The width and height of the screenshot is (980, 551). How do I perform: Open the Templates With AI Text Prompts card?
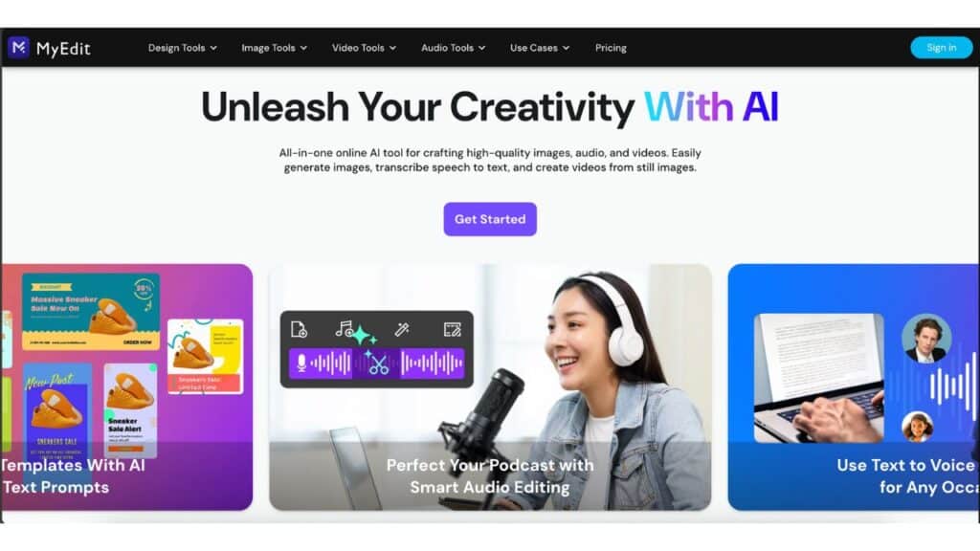click(x=127, y=386)
